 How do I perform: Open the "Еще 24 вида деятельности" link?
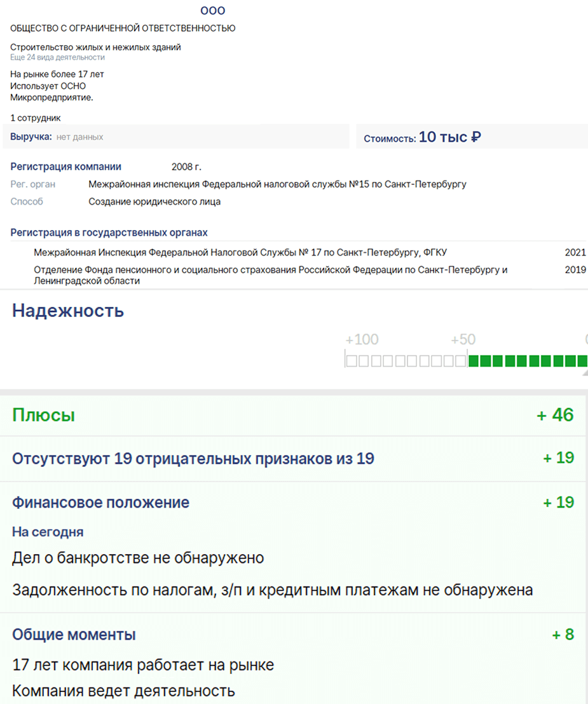[x=57, y=57]
